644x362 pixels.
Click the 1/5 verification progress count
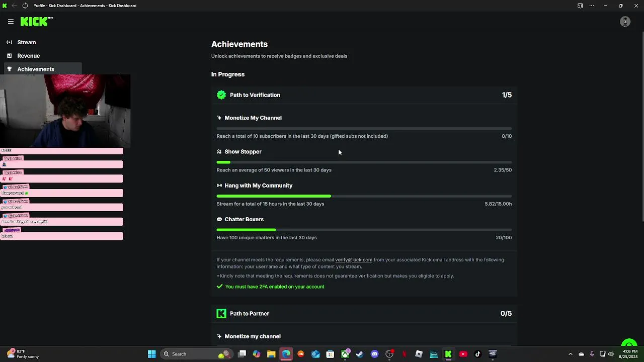507,95
